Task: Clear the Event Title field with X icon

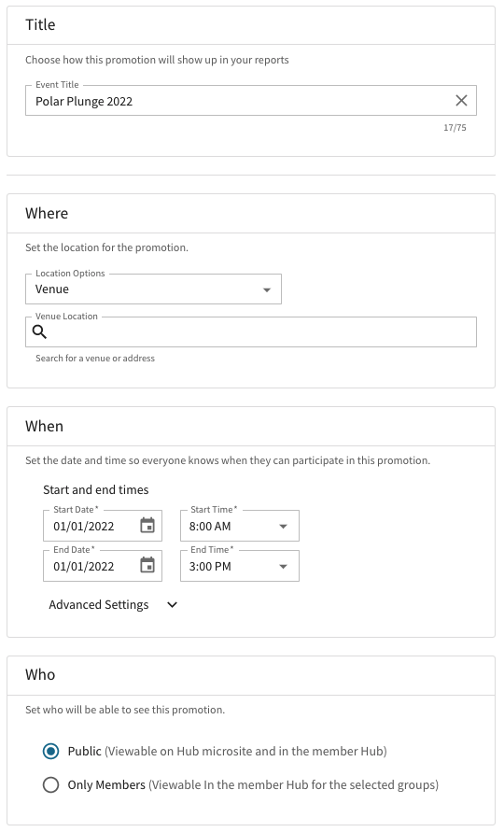Action: (461, 100)
